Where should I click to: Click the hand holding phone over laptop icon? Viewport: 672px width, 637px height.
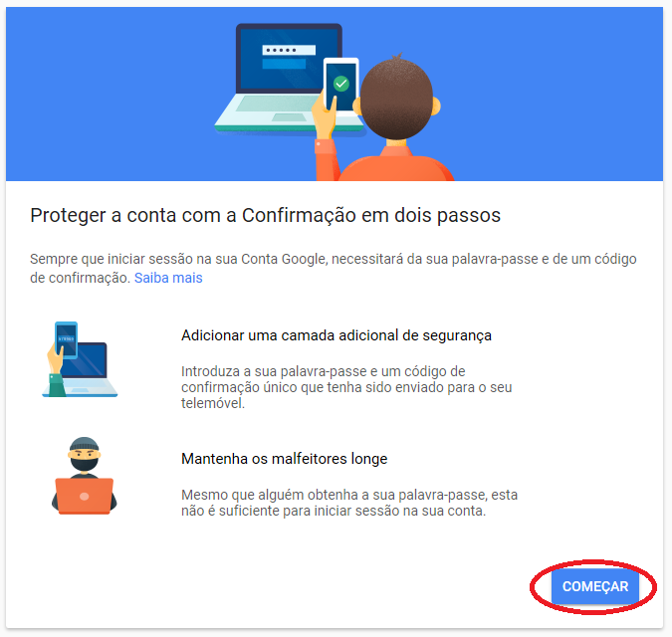coord(80,359)
